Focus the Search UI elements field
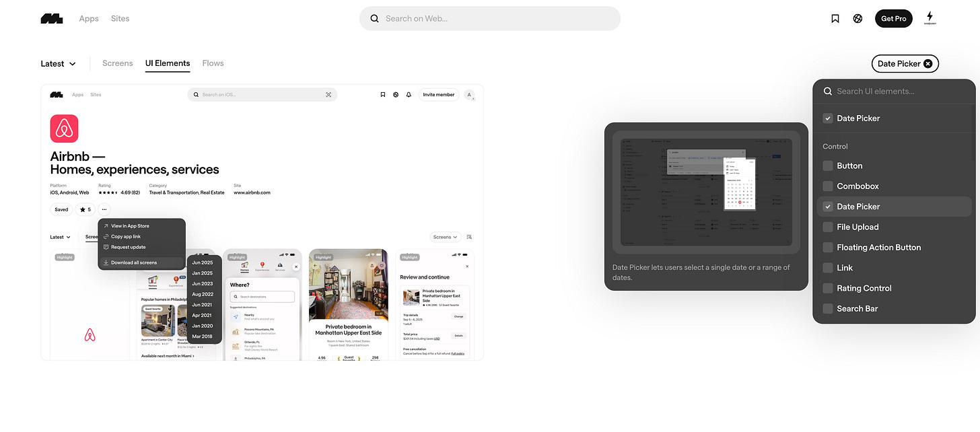 [x=894, y=92]
